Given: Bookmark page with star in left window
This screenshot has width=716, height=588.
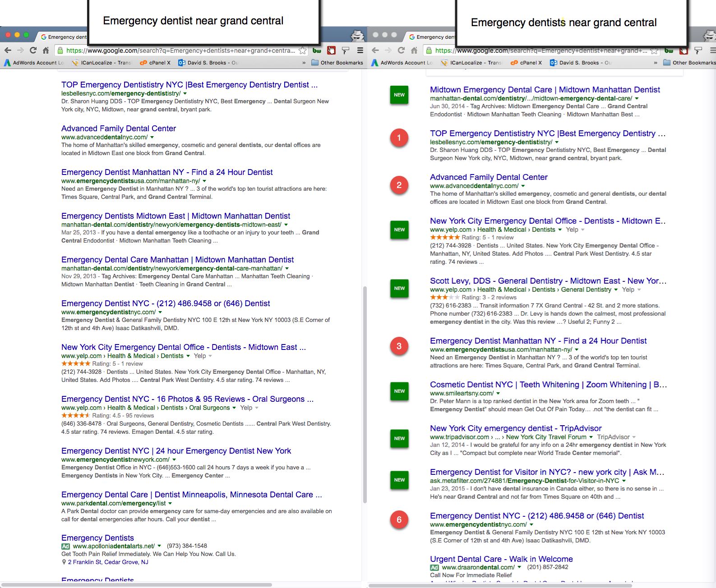Looking at the screenshot, I should (x=303, y=51).
